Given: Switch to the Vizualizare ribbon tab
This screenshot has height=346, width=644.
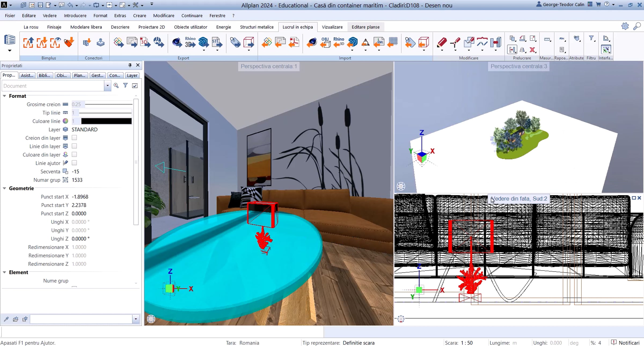Looking at the screenshot, I should click(x=332, y=27).
